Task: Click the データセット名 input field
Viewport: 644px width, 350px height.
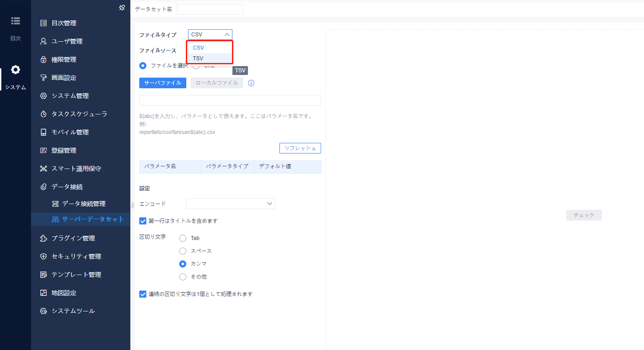Action: pos(209,9)
